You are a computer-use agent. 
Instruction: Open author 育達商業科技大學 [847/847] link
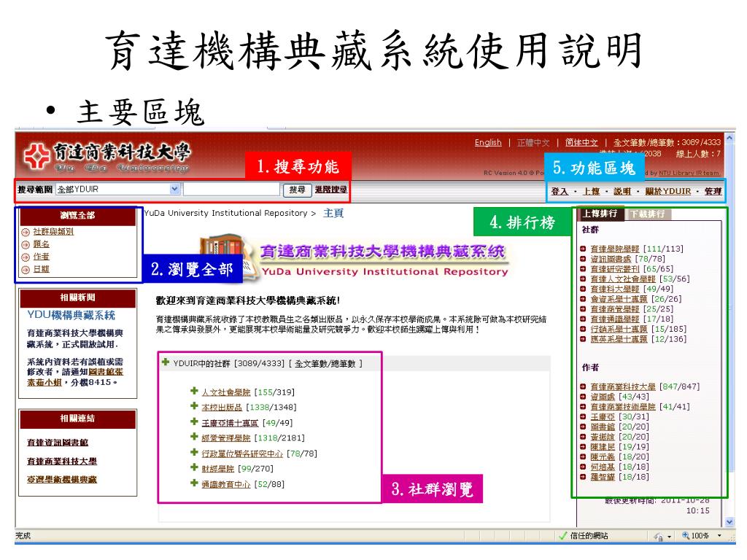pyautogui.click(x=623, y=386)
